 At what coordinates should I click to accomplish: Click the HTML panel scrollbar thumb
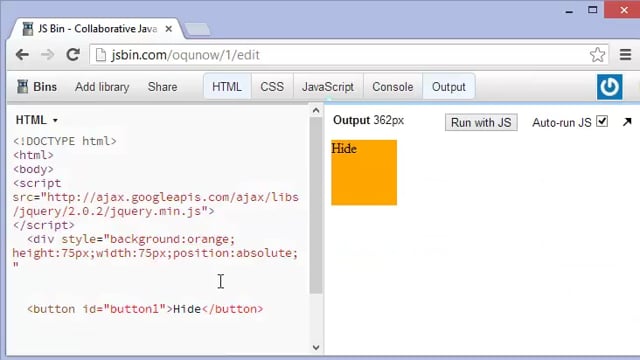(x=316, y=205)
